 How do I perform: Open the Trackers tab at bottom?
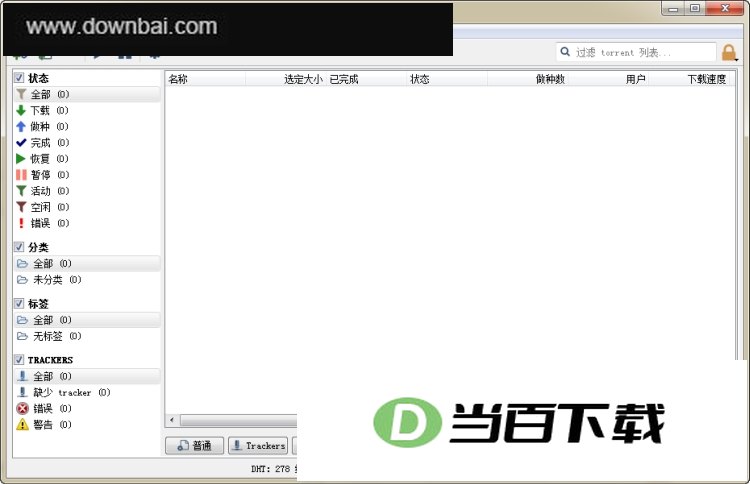coord(258,446)
